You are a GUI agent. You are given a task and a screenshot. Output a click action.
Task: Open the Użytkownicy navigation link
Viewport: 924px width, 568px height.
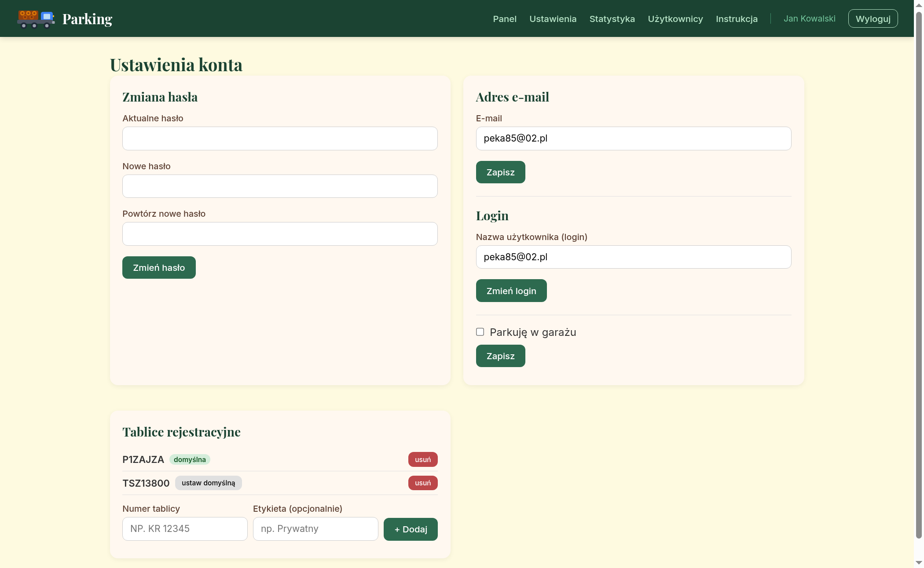pyautogui.click(x=675, y=19)
